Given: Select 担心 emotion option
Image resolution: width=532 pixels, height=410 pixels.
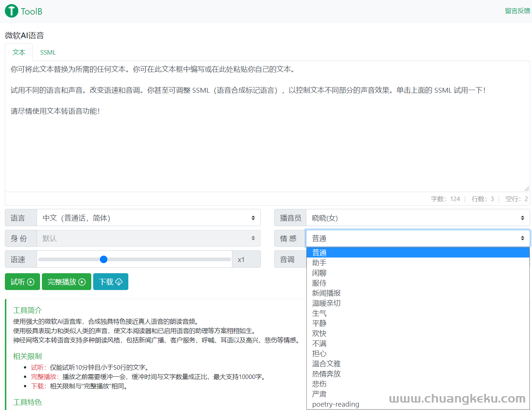Looking at the screenshot, I should 418,354.
